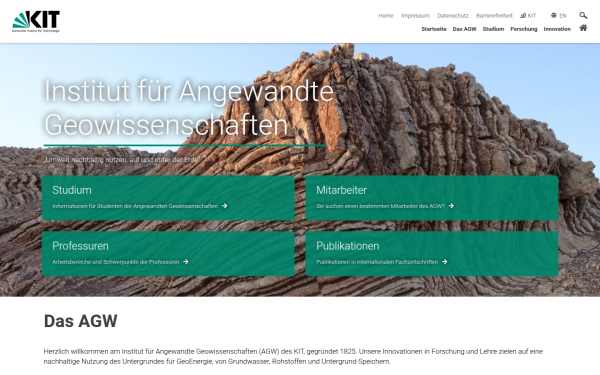Open the Forschung menu
600x375 pixels.
point(523,29)
